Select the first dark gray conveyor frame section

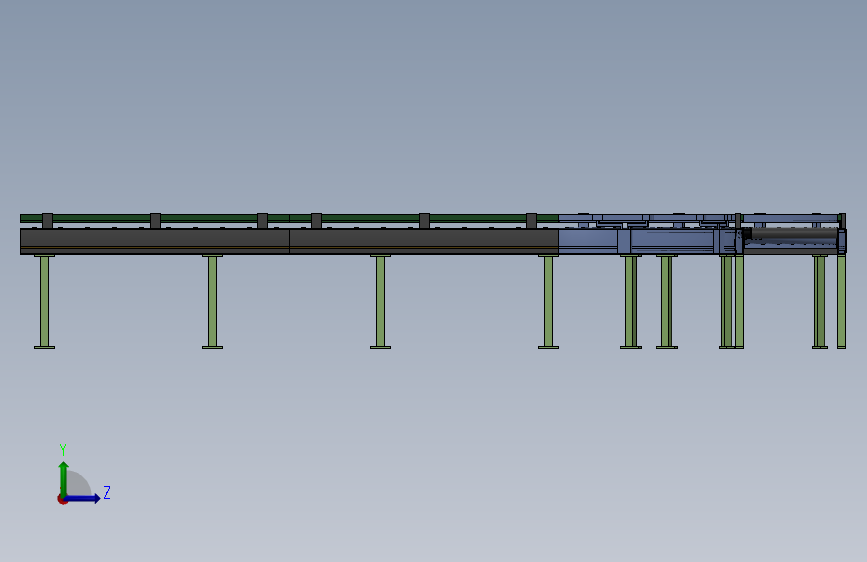click(155, 241)
